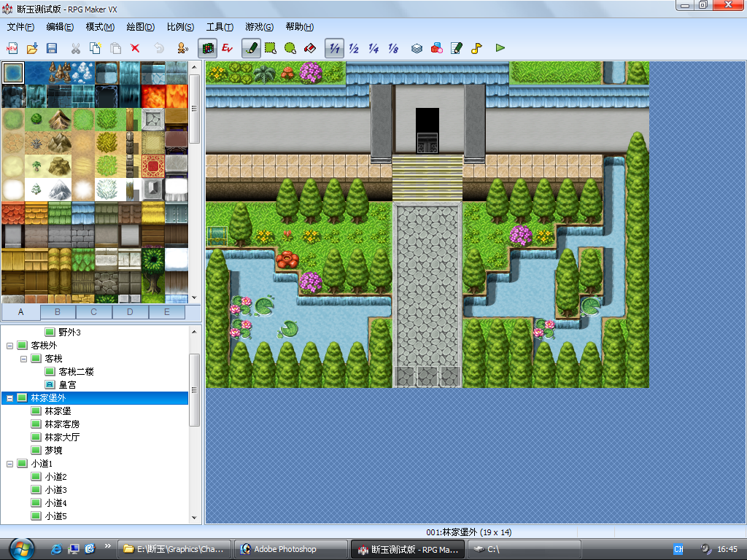Select the Rectangle drawing tool
747x560 pixels.
[271, 48]
